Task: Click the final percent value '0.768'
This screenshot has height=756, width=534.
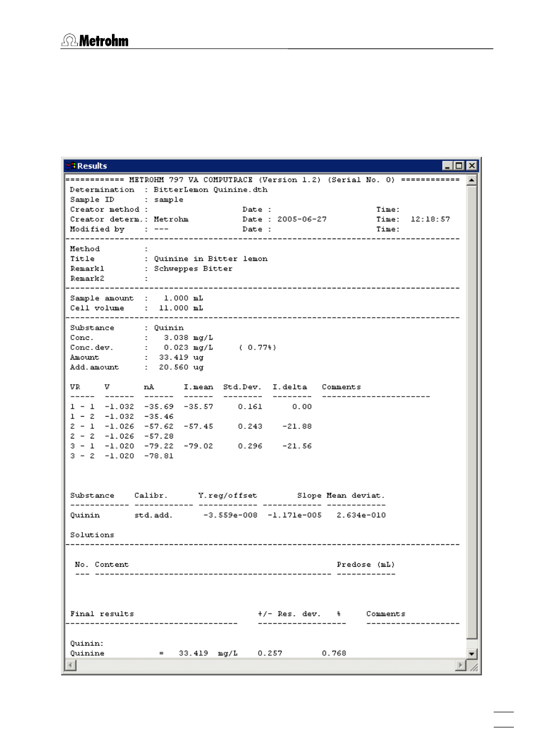Action: (334, 654)
